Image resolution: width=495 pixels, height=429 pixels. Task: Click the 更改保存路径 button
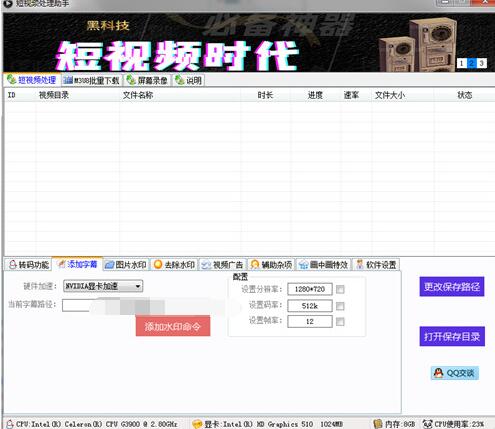tap(452, 287)
